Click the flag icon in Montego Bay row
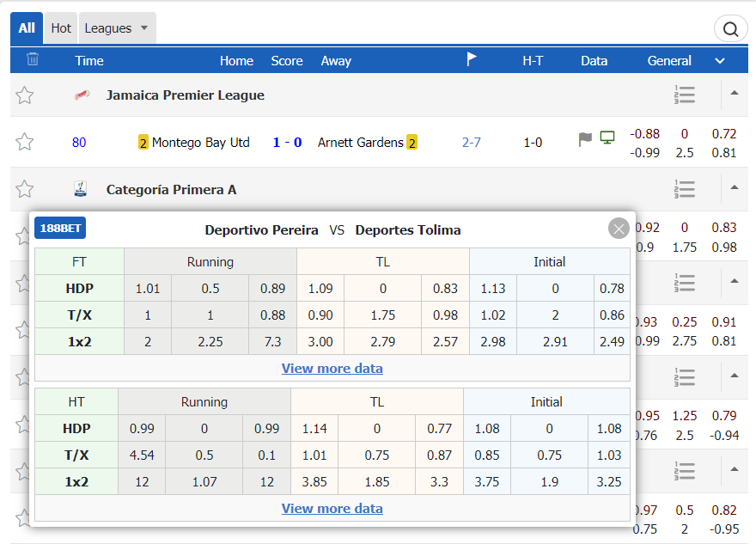 (585, 139)
